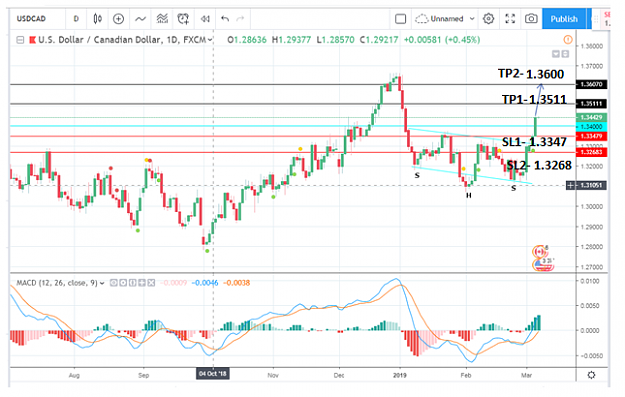Remove the MACD indicator with X icon
Screen dimensions: 625x397
151,283
